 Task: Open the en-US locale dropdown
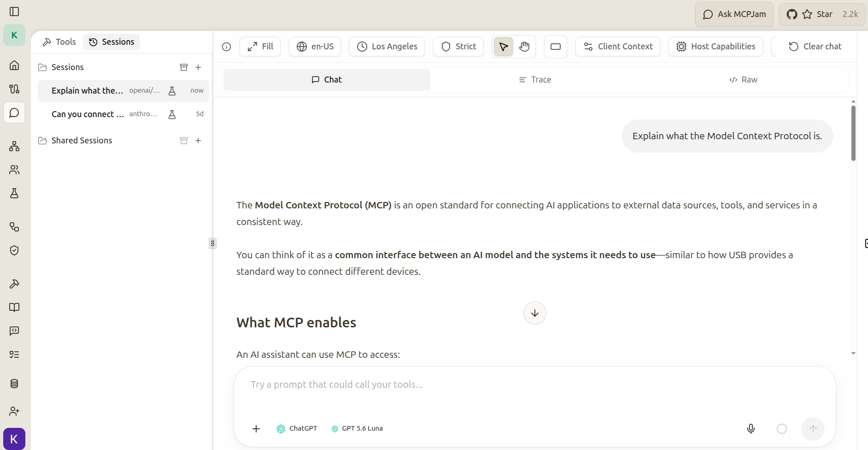coord(315,47)
